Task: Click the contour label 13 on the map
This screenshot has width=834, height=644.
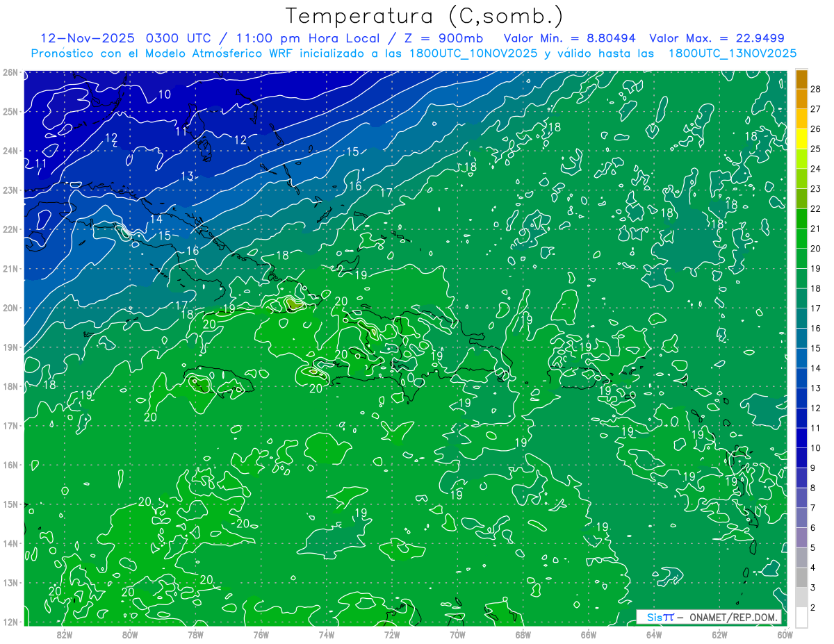Action: pyautogui.click(x=187, y=176)
